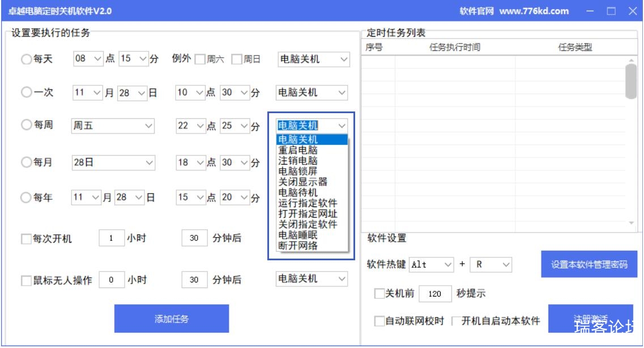Enable the 每次开机 checkbox
Image resolution: width=644 pixels, height=348 pixels.
click(x=26, y=239)
